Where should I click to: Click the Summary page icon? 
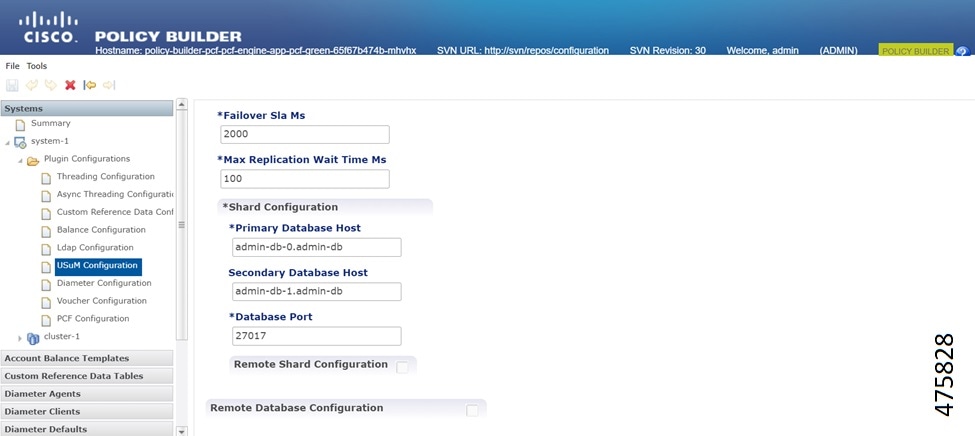pos(21,124)
